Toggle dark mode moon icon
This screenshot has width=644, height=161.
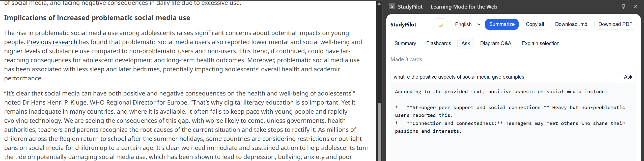(440, 24)
